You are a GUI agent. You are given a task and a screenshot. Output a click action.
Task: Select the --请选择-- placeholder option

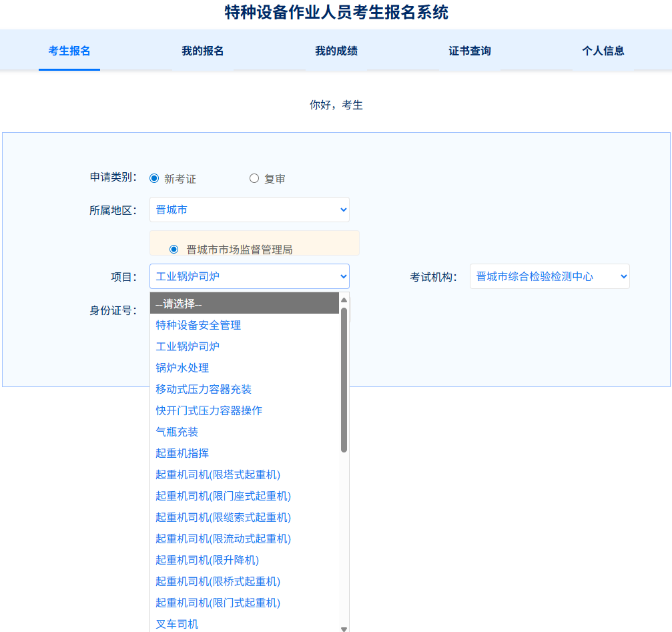(x=179, y=304)
